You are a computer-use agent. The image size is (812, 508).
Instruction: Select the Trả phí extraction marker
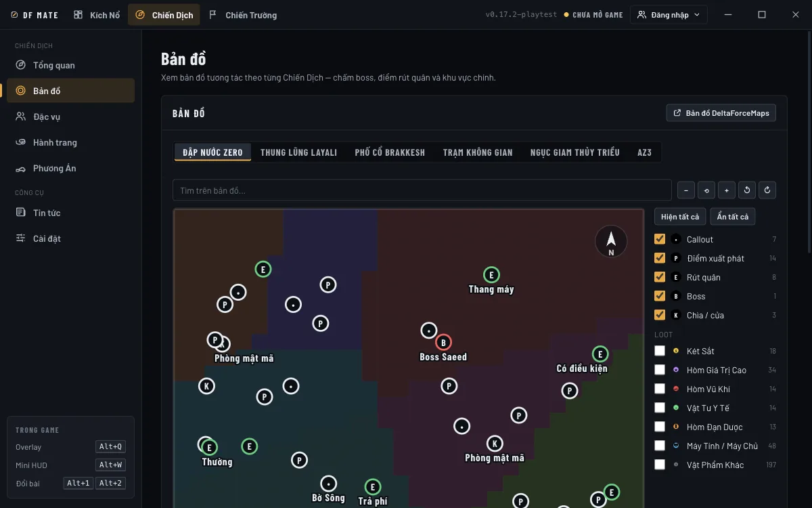(372, 487)
